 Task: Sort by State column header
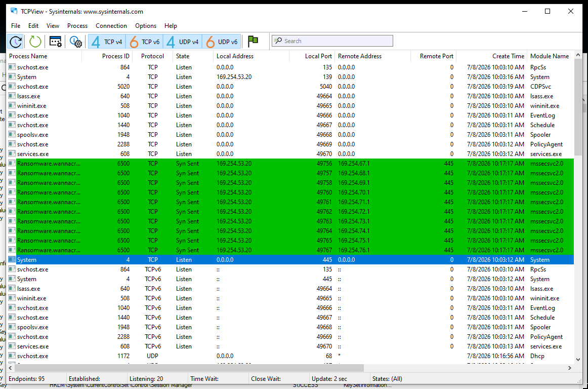point(193,56)
